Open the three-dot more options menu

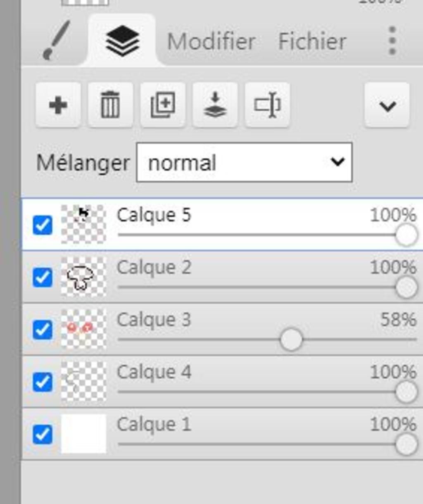pos(392,41)
